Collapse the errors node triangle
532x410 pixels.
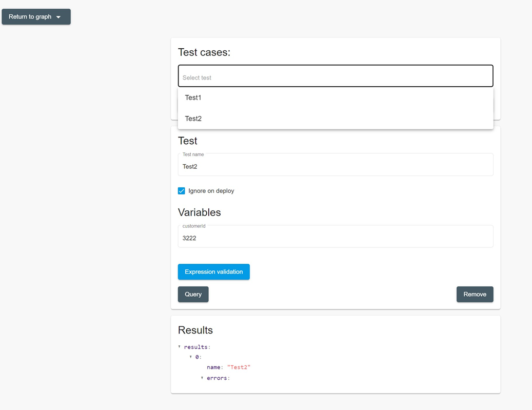(202, 378)
